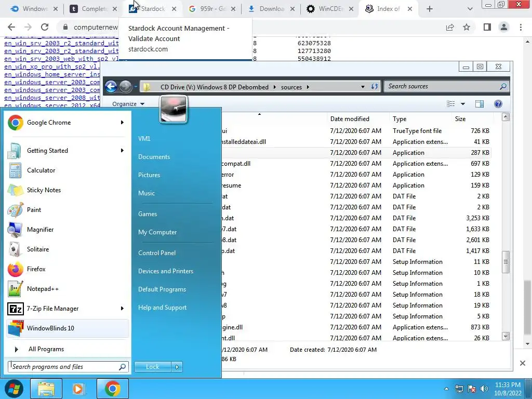
Task: Refresh the sources folder view
Action: tap(374, 87)
